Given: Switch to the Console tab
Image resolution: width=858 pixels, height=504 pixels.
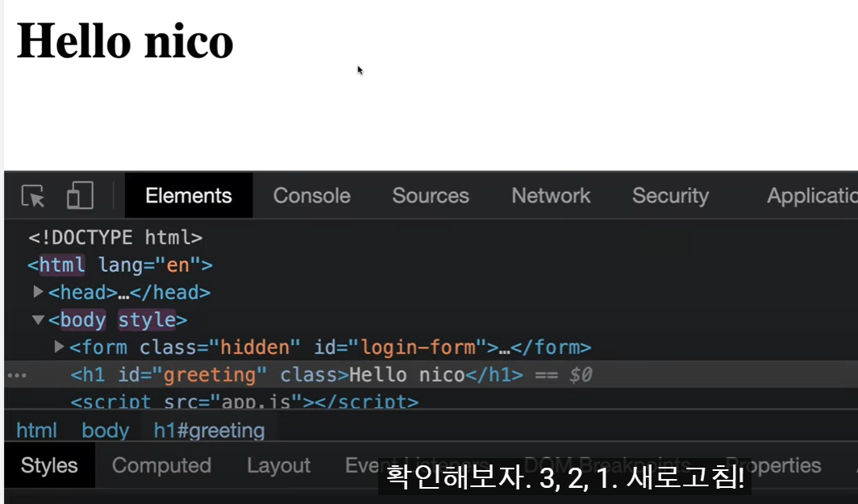Looking at the screenshot, I should click(312, 195).
